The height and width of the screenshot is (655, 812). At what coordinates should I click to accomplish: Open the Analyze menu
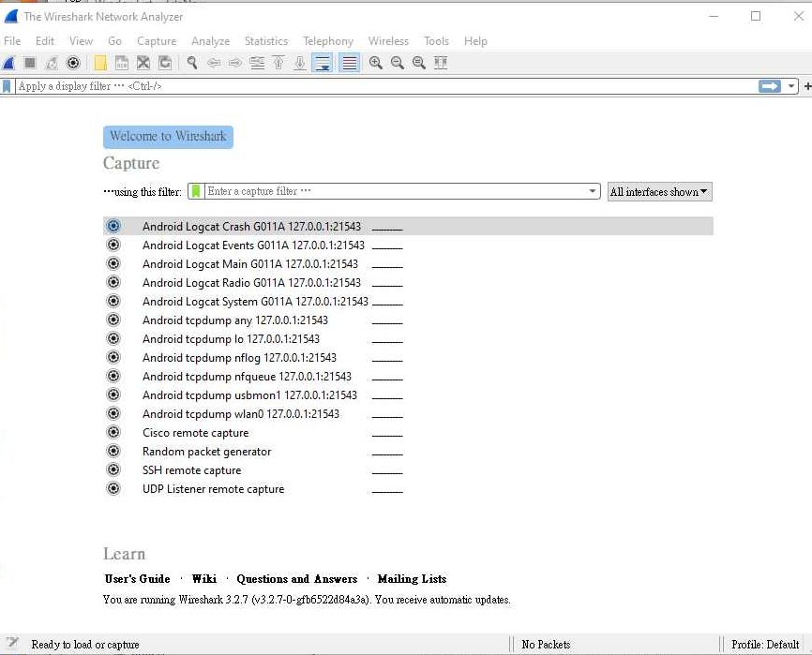click(x=210, y=41)
